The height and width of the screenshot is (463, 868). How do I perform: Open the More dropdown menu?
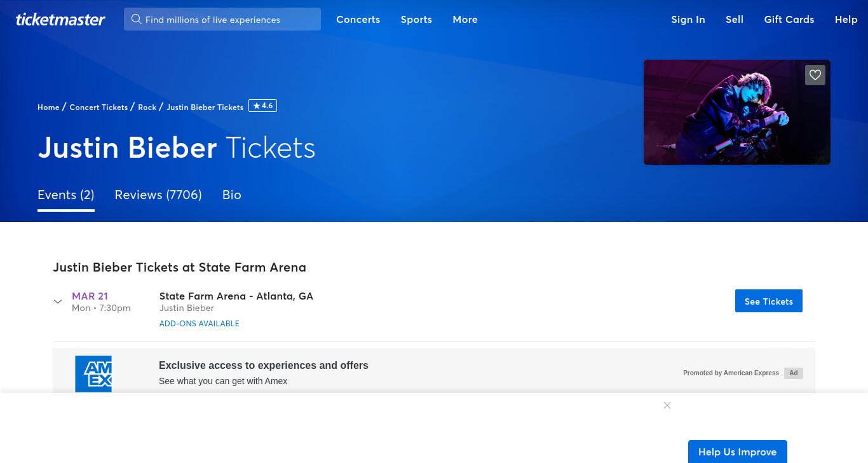pos(465,20)
